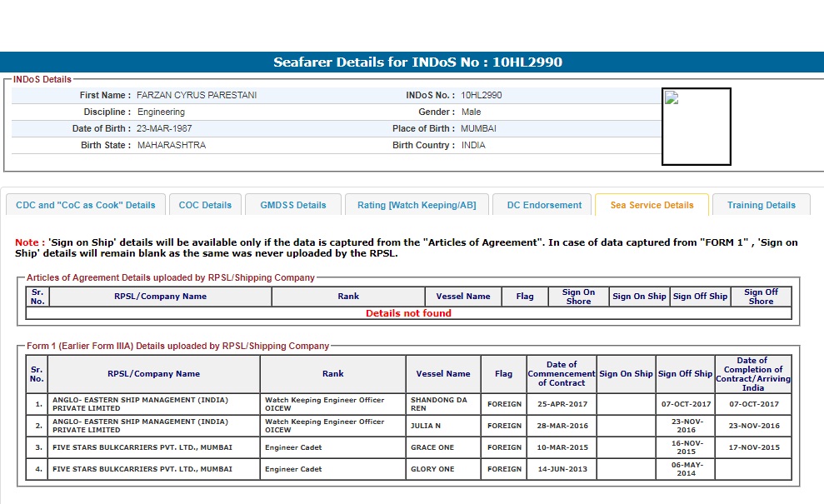Click the "Details not found" message
This screenshot has height=504, width=824.
(x=408, y=313)
